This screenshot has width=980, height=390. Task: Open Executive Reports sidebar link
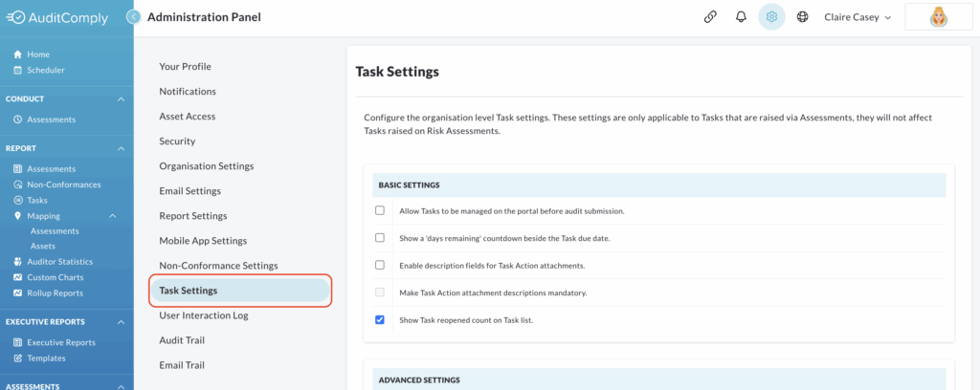point(61,342)
